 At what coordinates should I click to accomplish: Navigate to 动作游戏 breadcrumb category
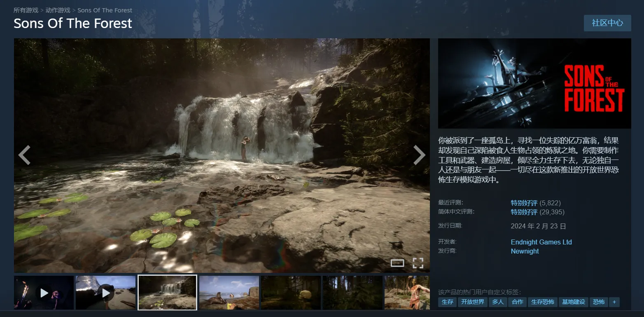pos(58,10)
